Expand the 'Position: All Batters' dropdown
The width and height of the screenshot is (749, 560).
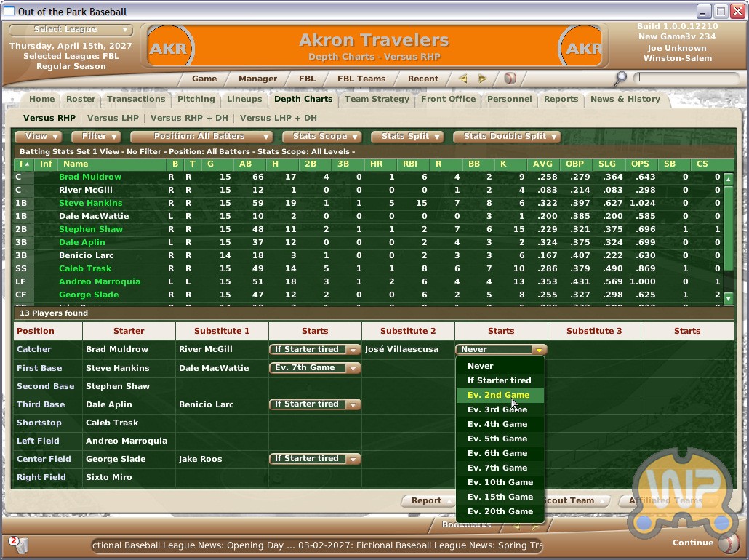201,136
